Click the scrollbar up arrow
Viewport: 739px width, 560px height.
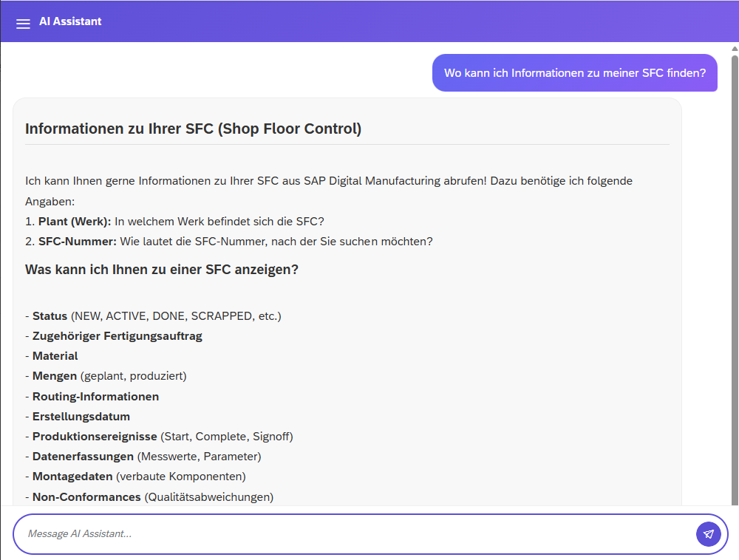click(x=735, y=49)
